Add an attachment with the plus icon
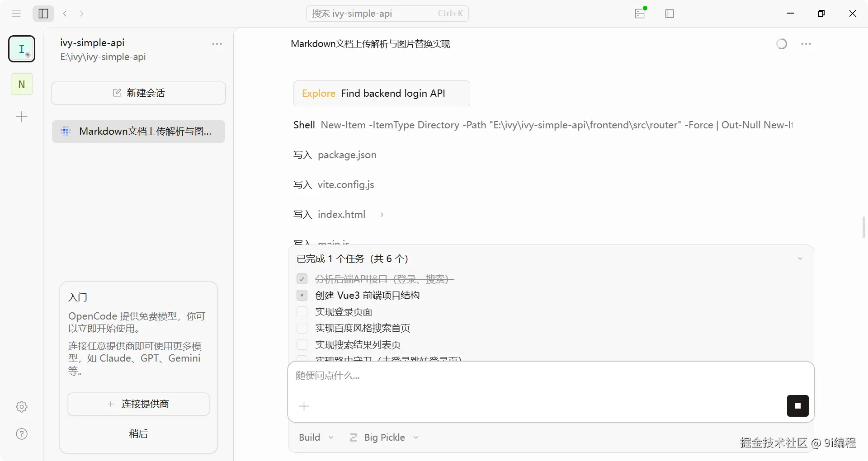868x461 pixels. tap(304, 406)
